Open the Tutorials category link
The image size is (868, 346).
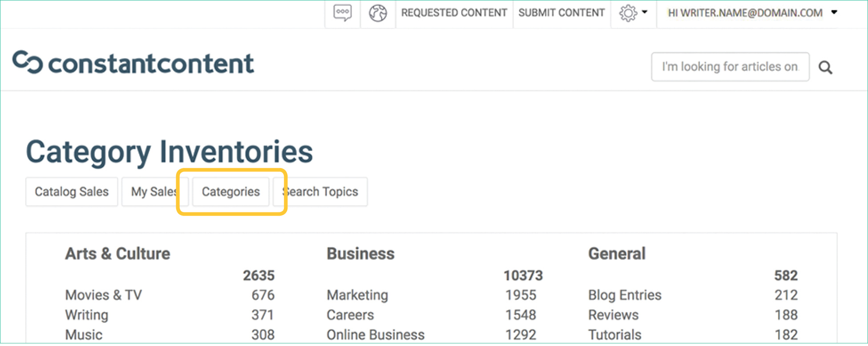pyautogui.click(x=615, y=334)
